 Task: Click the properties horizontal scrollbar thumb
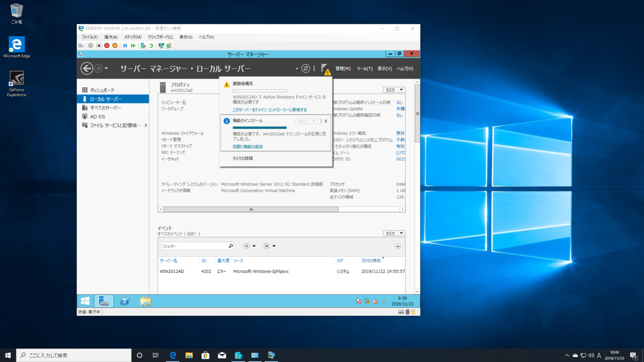[251, 210]
